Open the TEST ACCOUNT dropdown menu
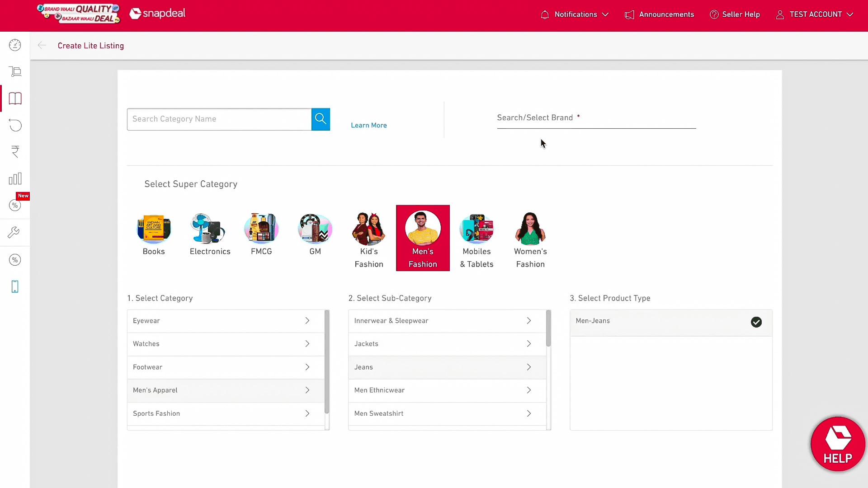 [815, 14]
